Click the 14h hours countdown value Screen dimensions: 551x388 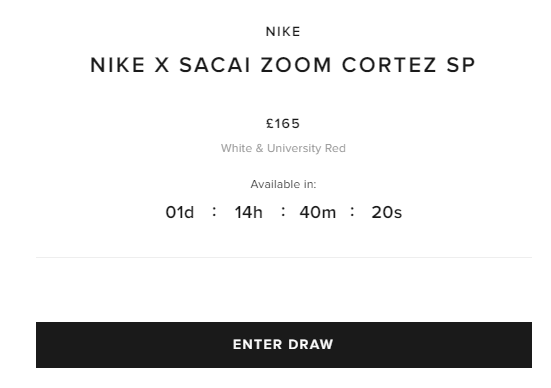coord(248,212)
